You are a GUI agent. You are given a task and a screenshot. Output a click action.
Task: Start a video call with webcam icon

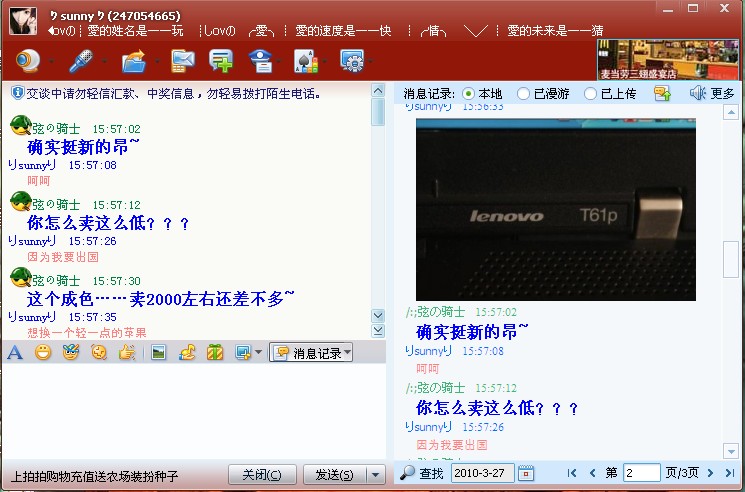(x=28, y=61)
